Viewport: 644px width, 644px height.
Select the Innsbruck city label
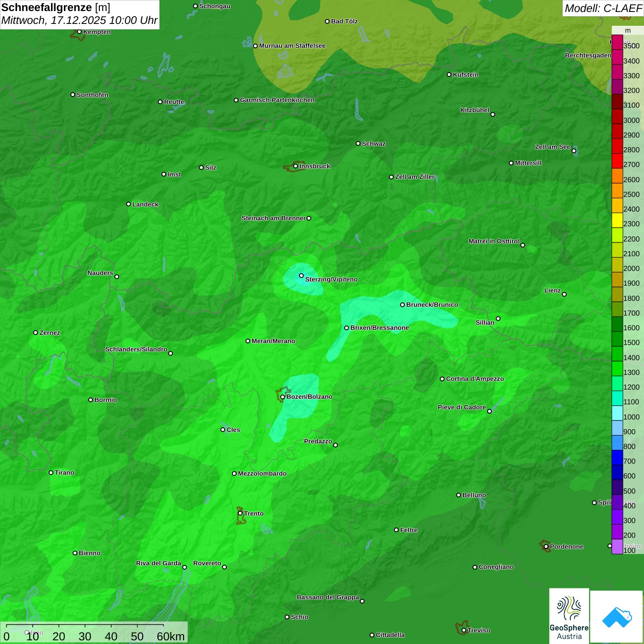pyautogui.click(x=315, y=166)
